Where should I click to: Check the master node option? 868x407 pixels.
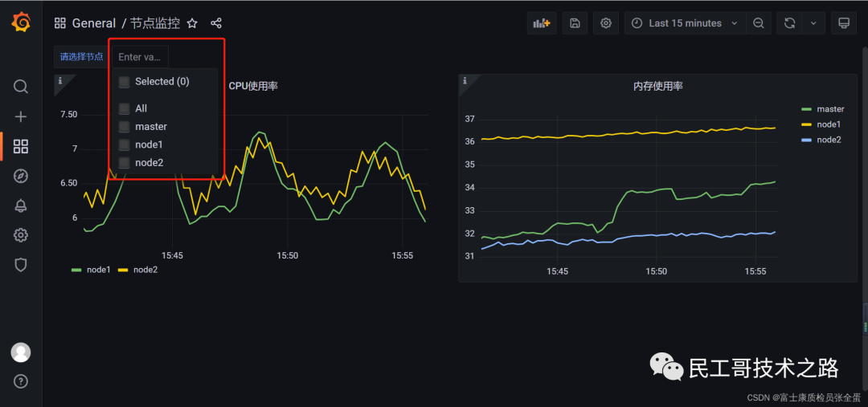(x=125, y=127)
